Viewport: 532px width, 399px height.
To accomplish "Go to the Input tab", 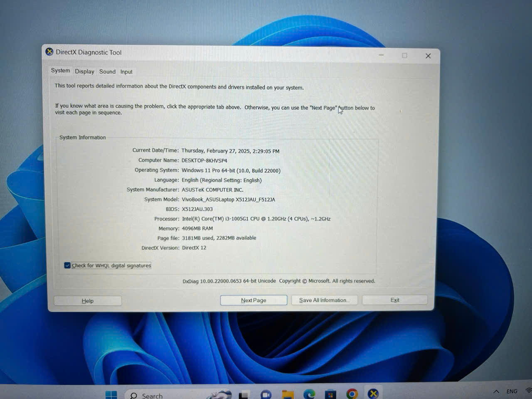I will [126, 72].
